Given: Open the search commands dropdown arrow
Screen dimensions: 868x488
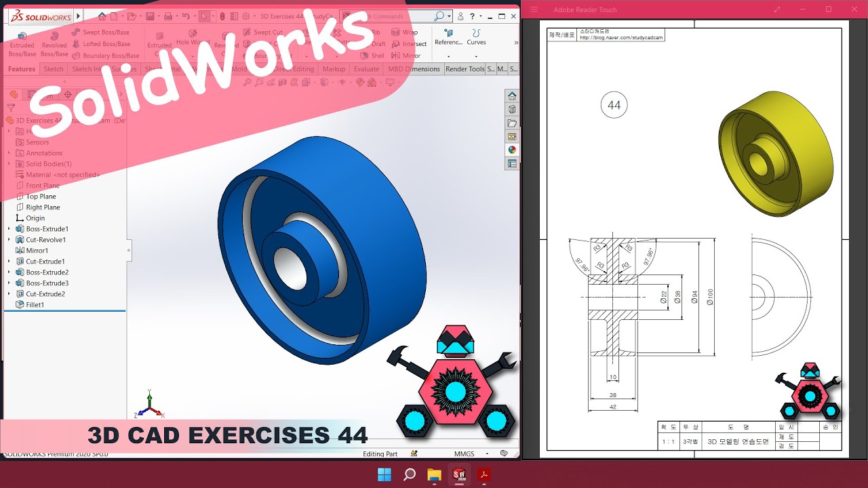Looking at the screenshot, I should pos(449,16).
